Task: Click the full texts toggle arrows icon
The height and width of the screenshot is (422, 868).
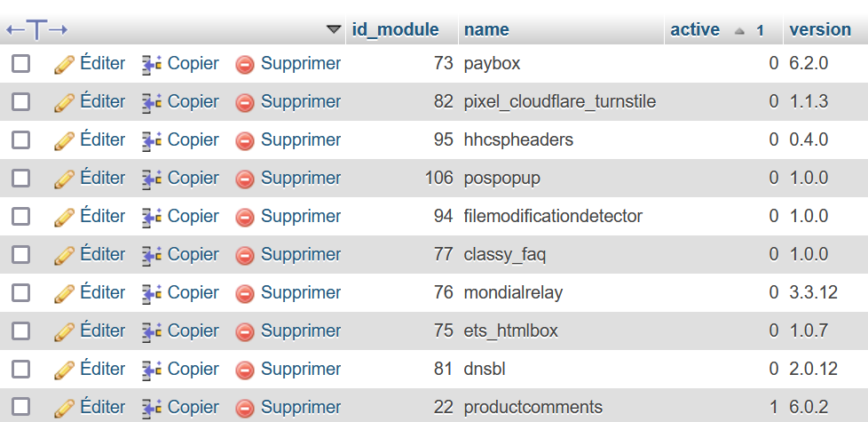Action: (x=36, y=29)
